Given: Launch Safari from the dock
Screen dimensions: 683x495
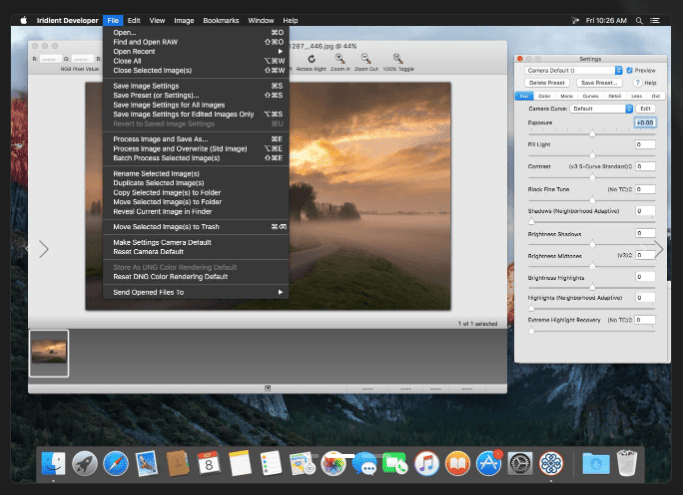Looking at the screenshot, I should pyautogui.click(x=115, y=463).
